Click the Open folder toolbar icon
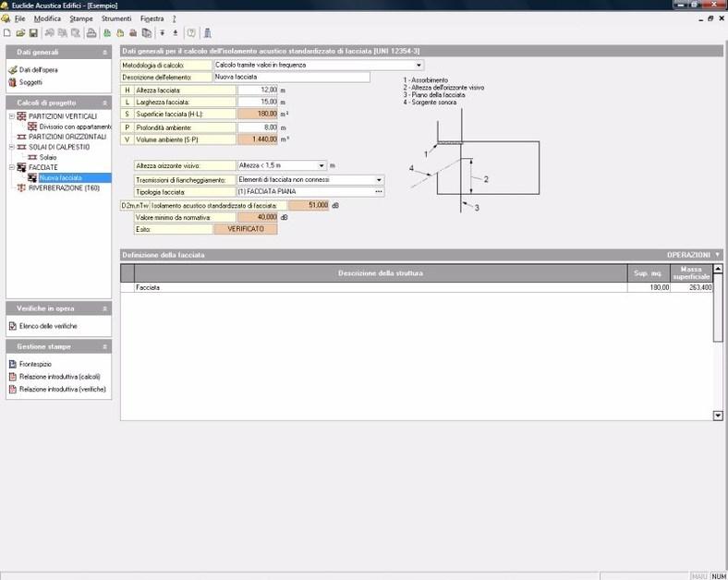The image size is (728, 580). pyautogui.click(x=20, y=33)
